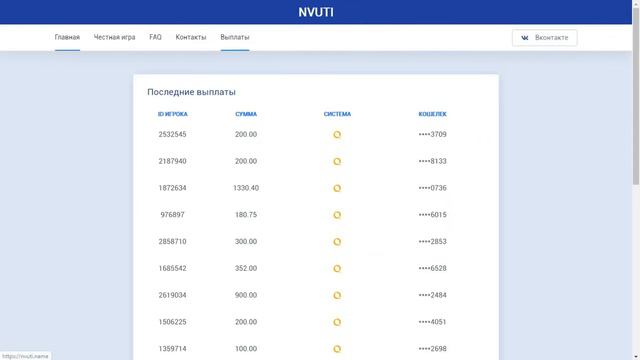Click wallet ending in 2853
This screenshot has width=640, height=360.
pyautogui.click(x=432, y=242)
